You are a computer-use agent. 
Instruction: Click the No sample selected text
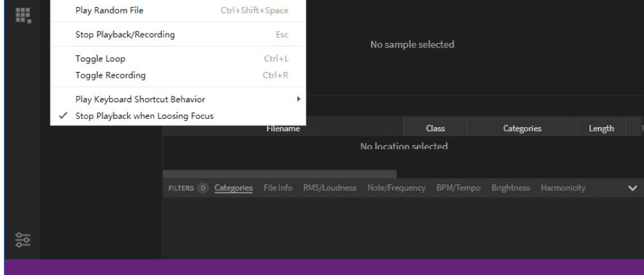[412, 44]
